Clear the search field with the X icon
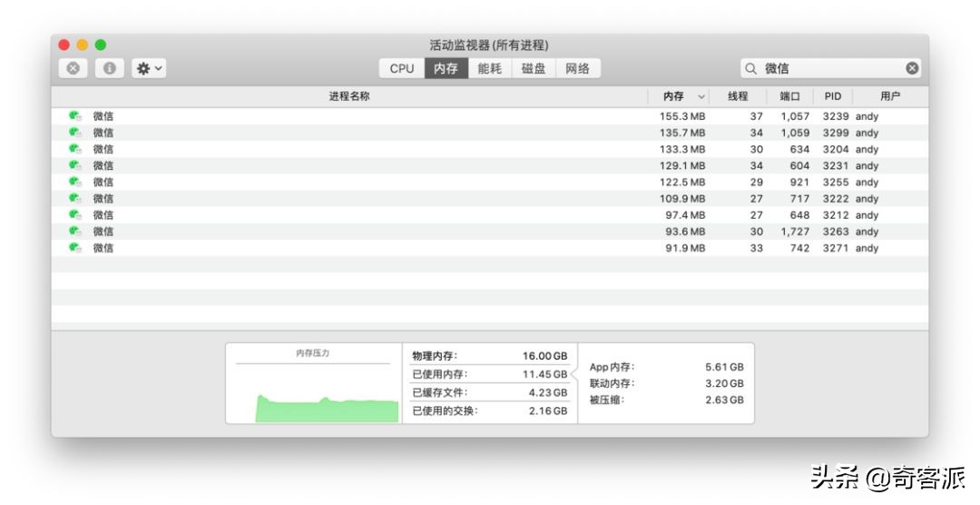980x505 pixels. [x=912, y=68]
